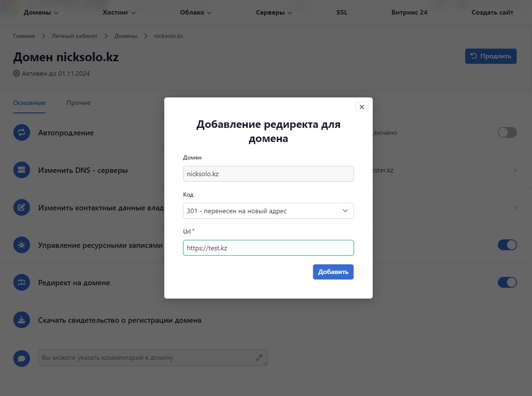The height and width of the screenshot is (396, 532).
Task: Close the redirect dialog with X
Action: click(x=362, y=107)
